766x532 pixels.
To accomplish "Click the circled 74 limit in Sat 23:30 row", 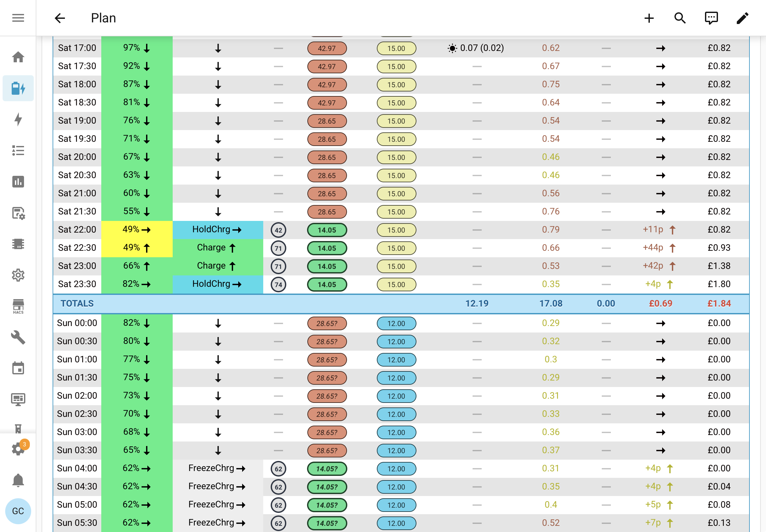I will pyautogui.click(x=278, y=284).
